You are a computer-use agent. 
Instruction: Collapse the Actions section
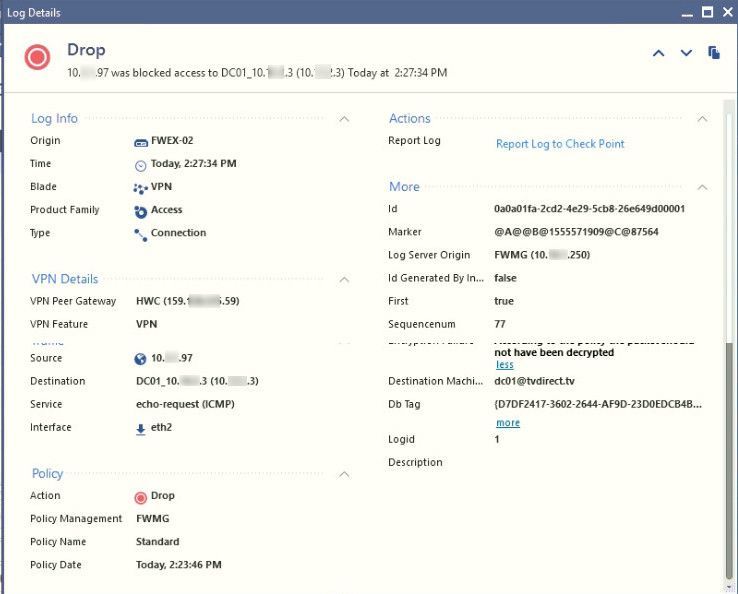702,119
